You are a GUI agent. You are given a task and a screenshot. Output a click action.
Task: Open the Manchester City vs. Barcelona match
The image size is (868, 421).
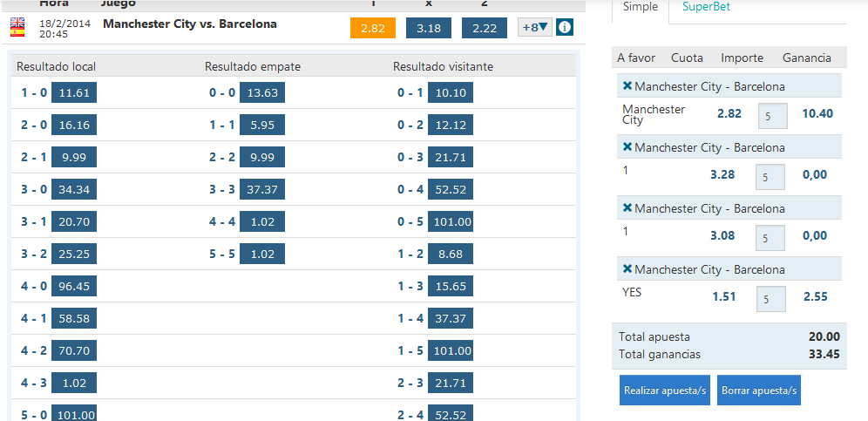(x=190, y=24)
